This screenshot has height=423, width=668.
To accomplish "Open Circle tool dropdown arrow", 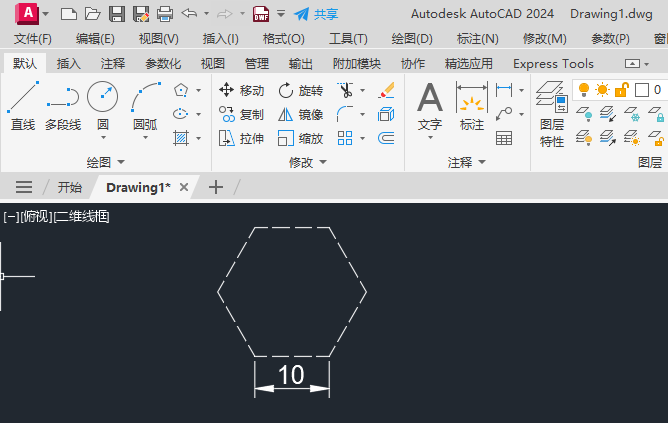I will click(x=103, y=138).
